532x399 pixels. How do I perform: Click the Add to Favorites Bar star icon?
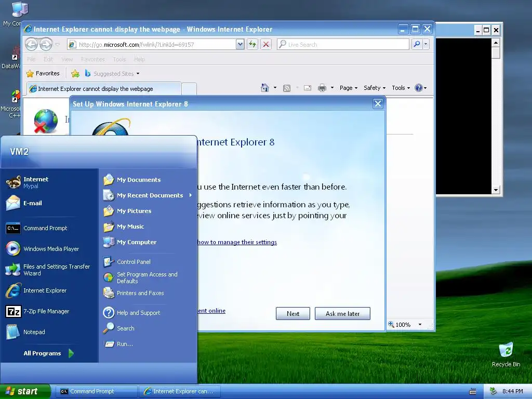click(75, 74)
